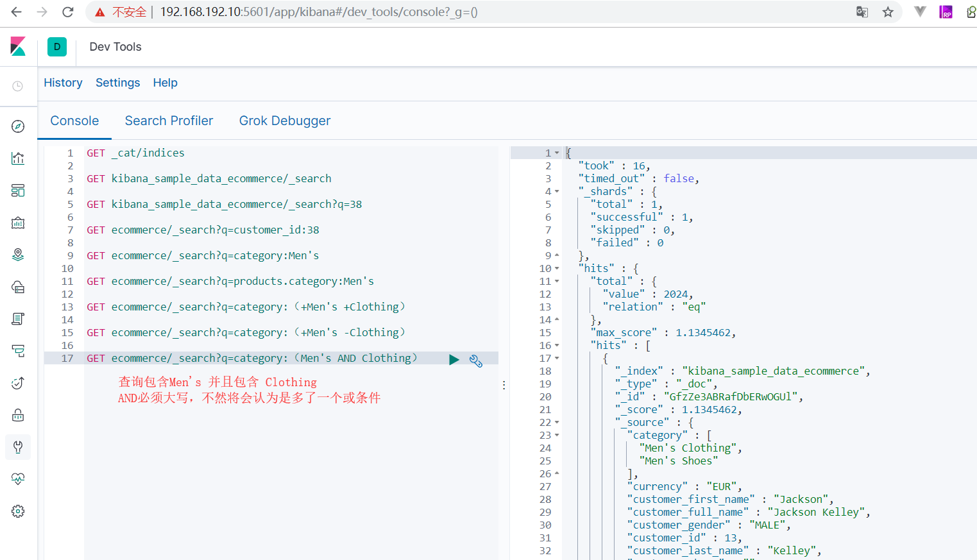977x560 pixels.
Task: Click the "Men's Shoes" category value
Action: click(678, 461)
